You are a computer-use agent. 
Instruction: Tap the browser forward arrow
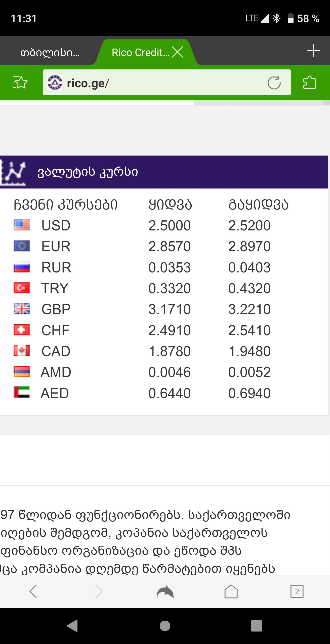tap(99, 591)
